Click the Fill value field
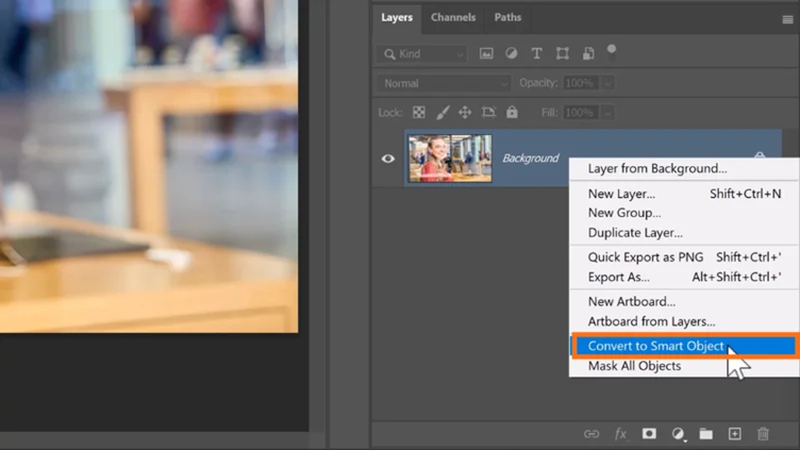800x450 pixels. pos(582,112)
